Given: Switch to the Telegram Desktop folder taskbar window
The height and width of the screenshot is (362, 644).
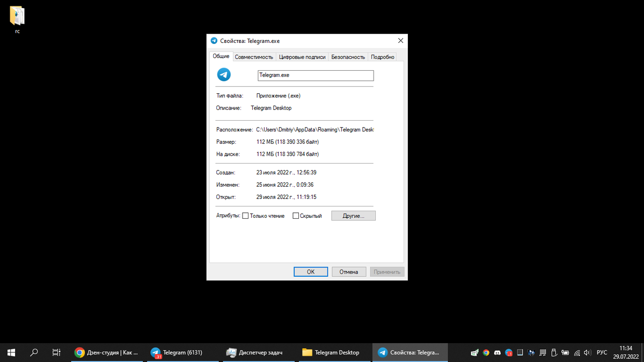Looking at the screenshot, I should pos(334,352).
